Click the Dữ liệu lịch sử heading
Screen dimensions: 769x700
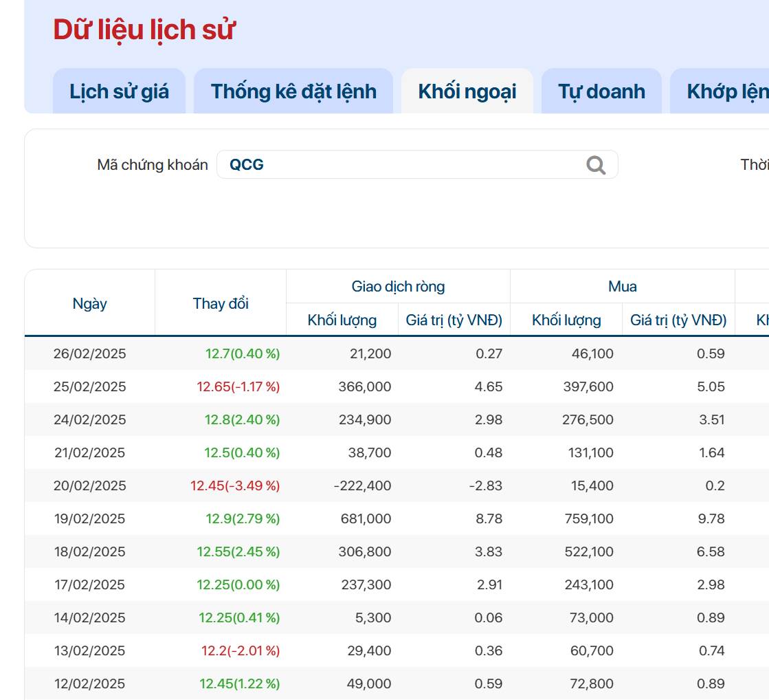coord(144,30)
